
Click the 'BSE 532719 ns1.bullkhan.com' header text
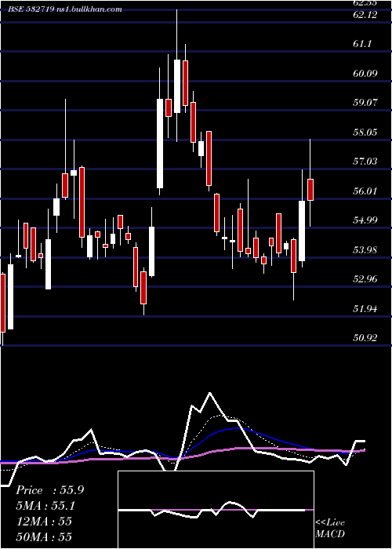pos(65,9)
